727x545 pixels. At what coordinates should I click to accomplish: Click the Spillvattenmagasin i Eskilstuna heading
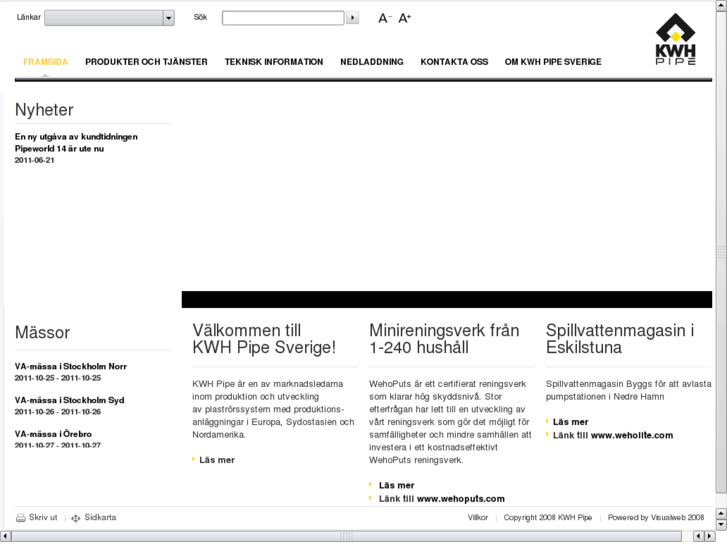620,339
